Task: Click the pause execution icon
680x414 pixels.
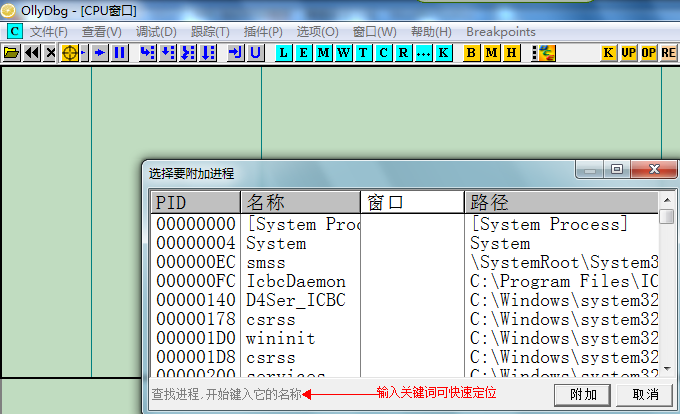Action: pos(119,53)
